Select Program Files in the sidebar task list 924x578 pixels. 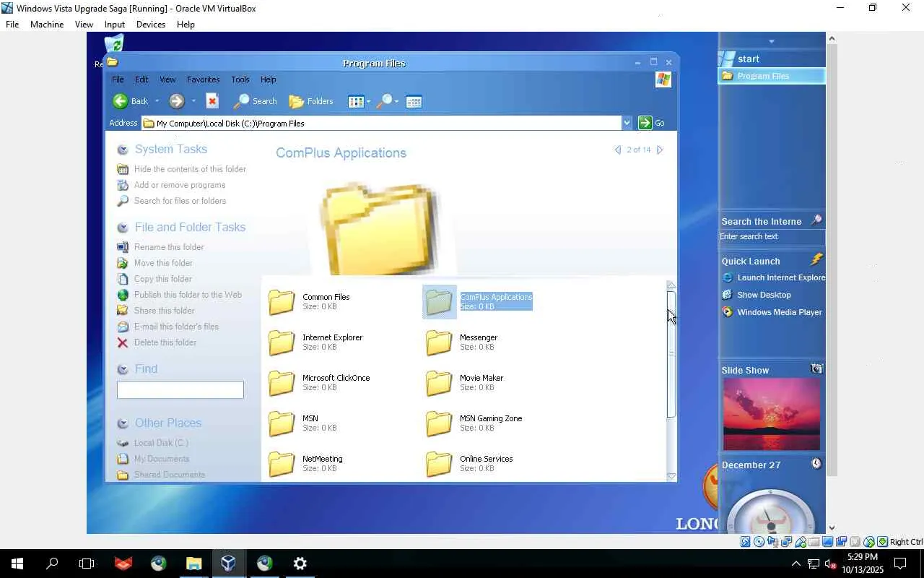(772, 76)
